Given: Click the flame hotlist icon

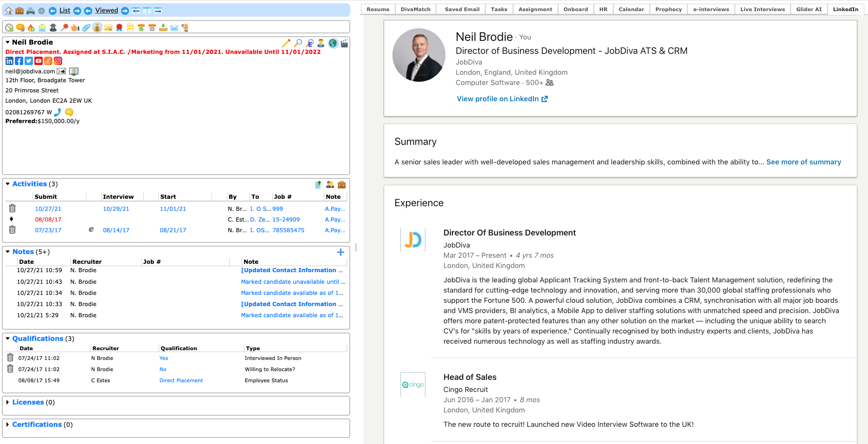Looking at the screenshot, I should (31, 28).
